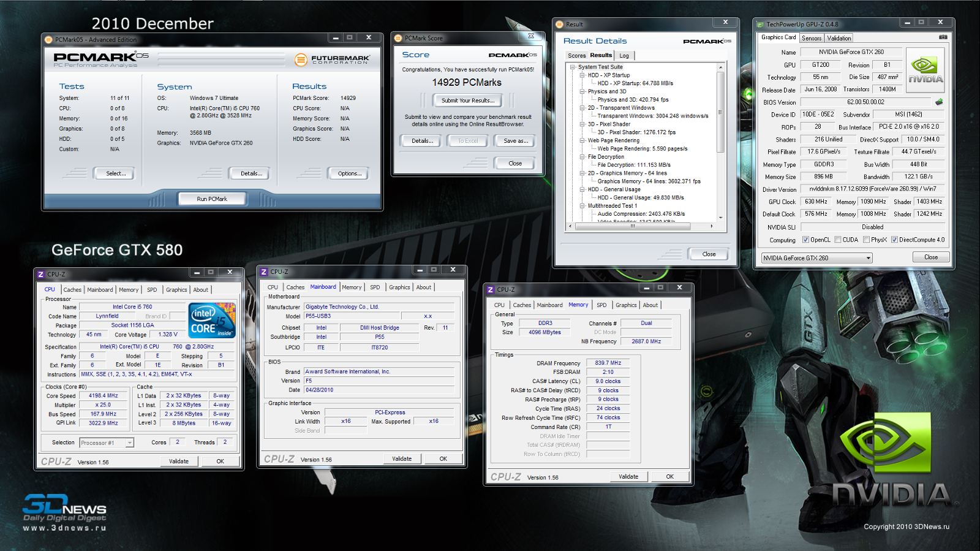Screen dimensions: 980x551
Task: Click the Result tree scroll right arrow
Action: (x=712, y=226)
